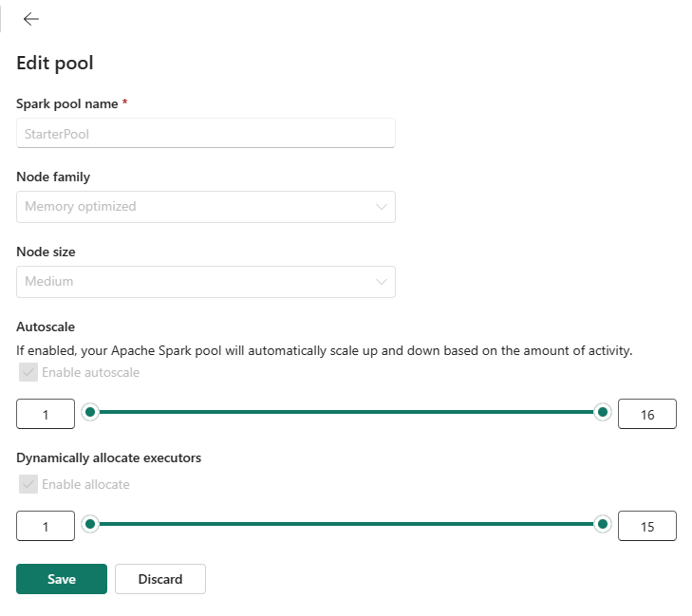Click the middle of the executors slider track
Viewport: 692px width, 616px height.
(x=346, y=524)
